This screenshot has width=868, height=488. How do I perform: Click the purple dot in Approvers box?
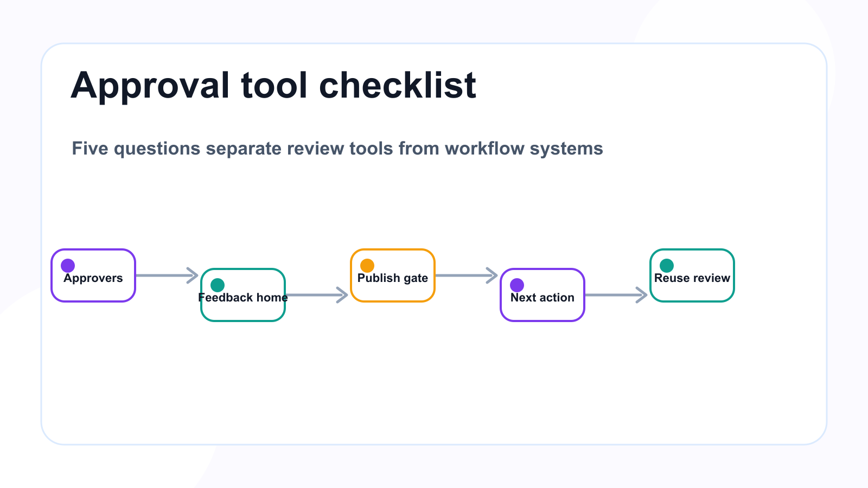[x=68, y=266]
